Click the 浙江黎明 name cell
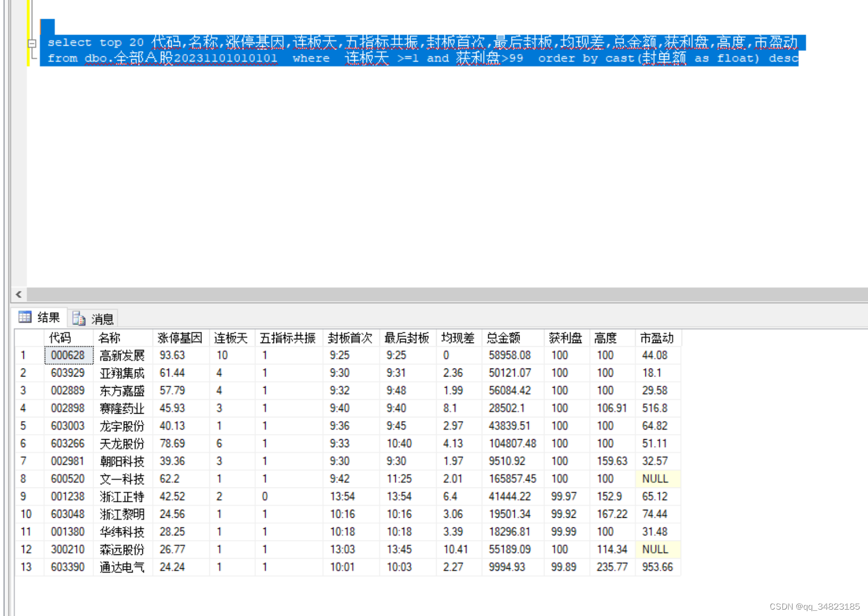Viewport: 868px width, 616px height. [x=124, y=514]
